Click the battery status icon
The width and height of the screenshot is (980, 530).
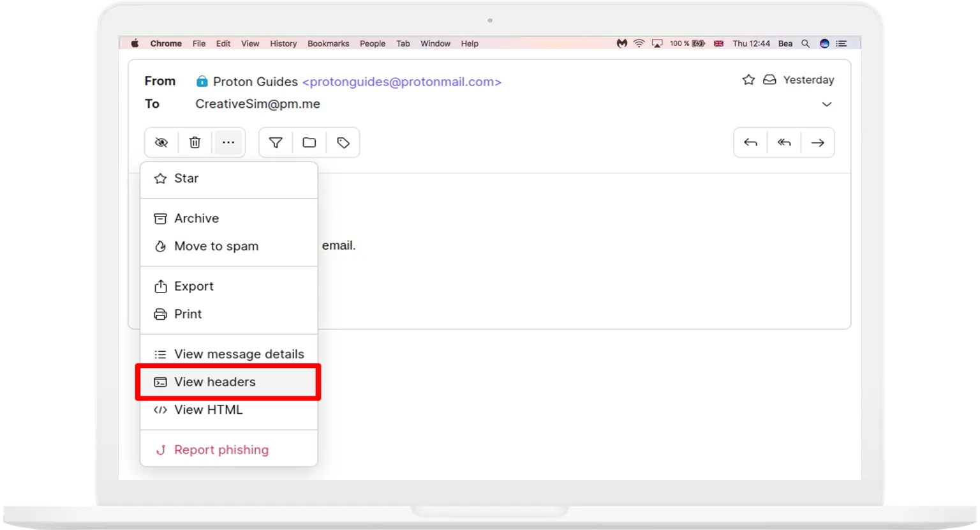(x=699, y=43)
